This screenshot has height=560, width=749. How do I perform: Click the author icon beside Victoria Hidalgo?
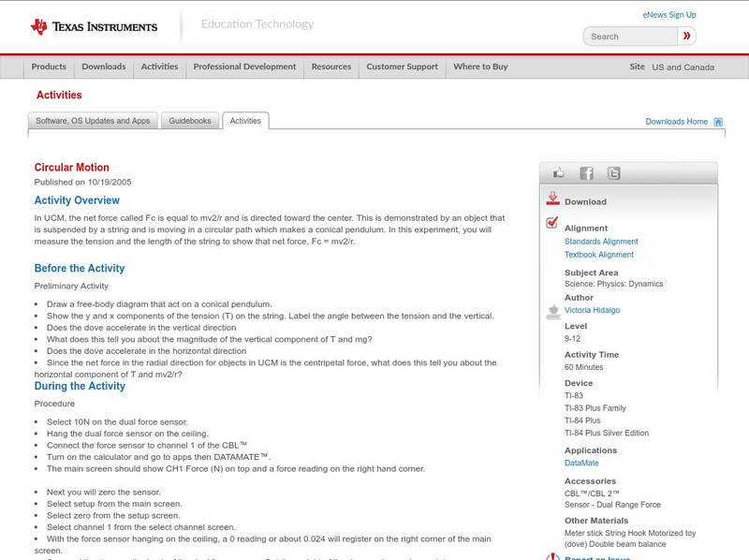coord(552,313)
